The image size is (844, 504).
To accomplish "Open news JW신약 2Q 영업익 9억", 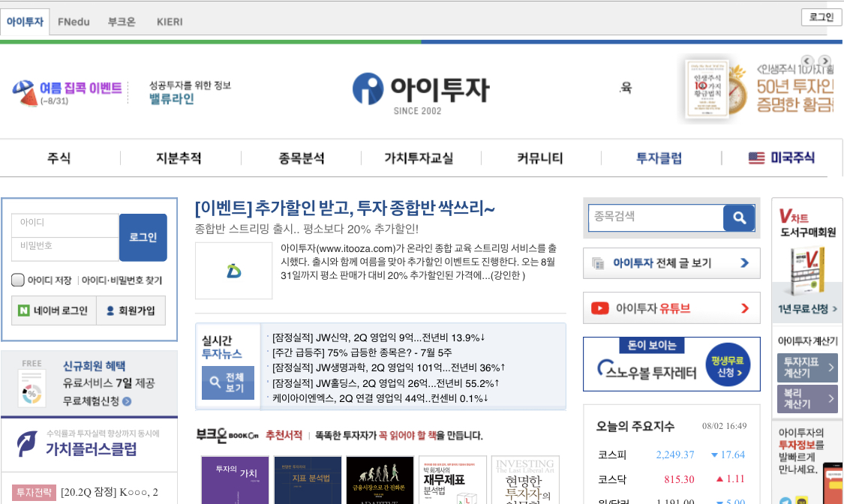I will tap(378, 337).
